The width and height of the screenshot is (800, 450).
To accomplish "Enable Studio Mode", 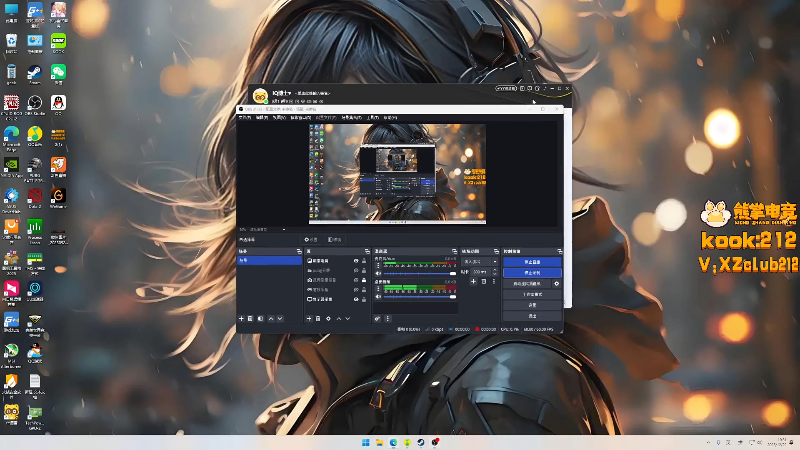I will click(x=532, y=294).
